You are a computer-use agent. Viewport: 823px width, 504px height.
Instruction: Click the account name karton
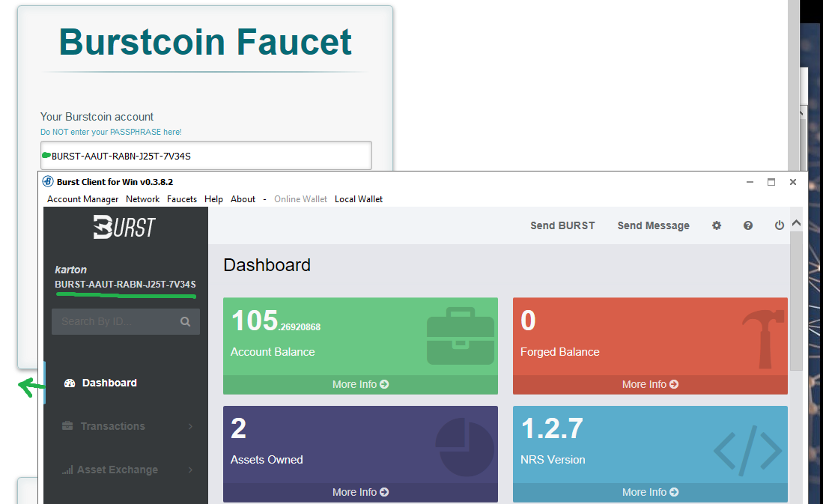point(71,270)
